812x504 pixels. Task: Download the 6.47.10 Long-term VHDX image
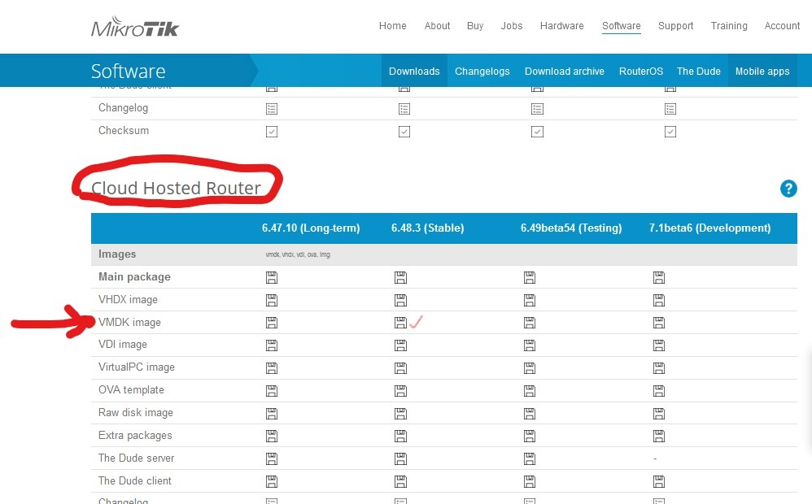coord(272,299)
